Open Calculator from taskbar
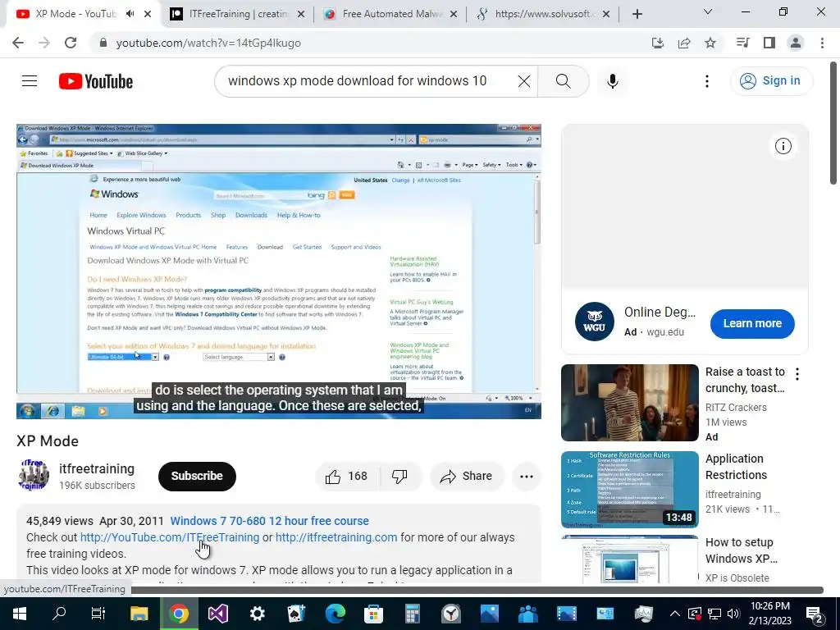Image resolution: width=840 pixels, height=630 pixels. (412, 614)
